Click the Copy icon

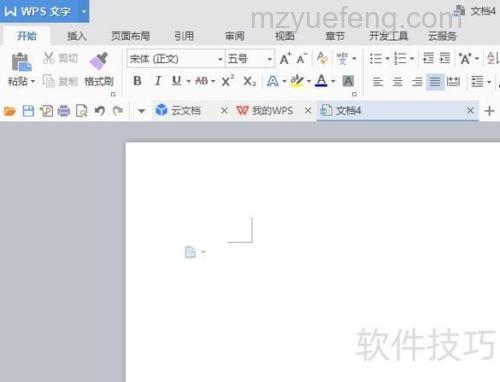coord(49,81)
